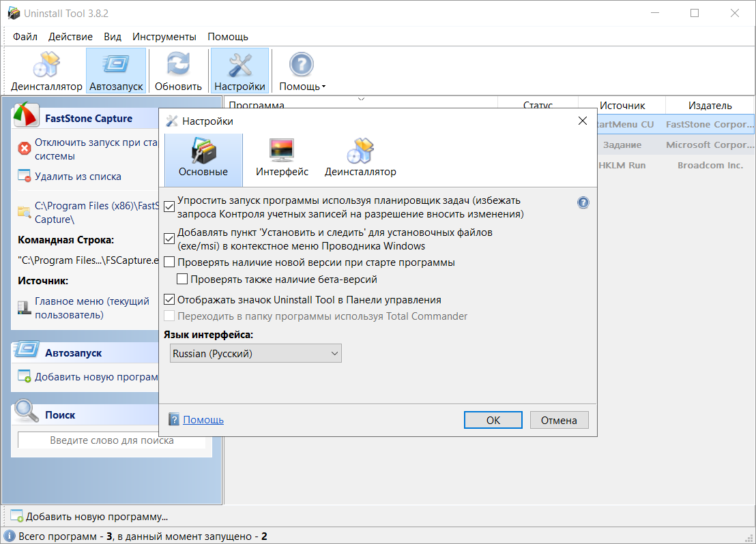Toggle 'Упростить запуск программы' checkbox
This screenshot has height=544, width=756.
(x=169, y=207)
